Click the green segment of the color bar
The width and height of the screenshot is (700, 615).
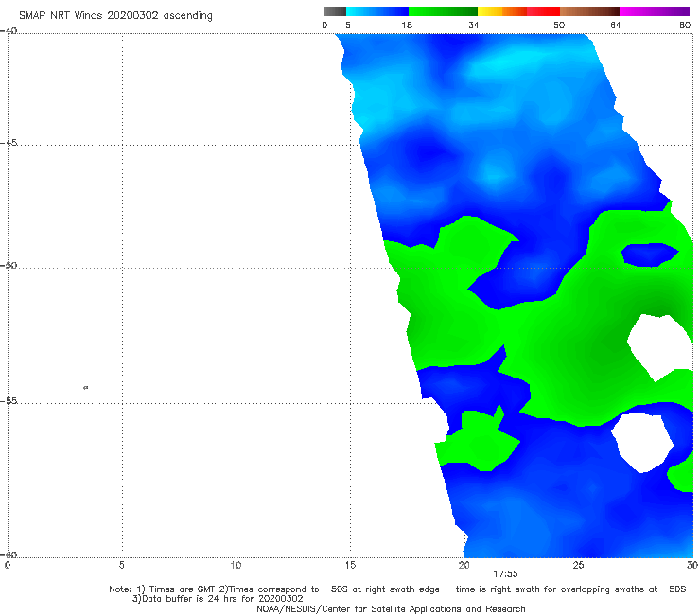pos(443,11)
